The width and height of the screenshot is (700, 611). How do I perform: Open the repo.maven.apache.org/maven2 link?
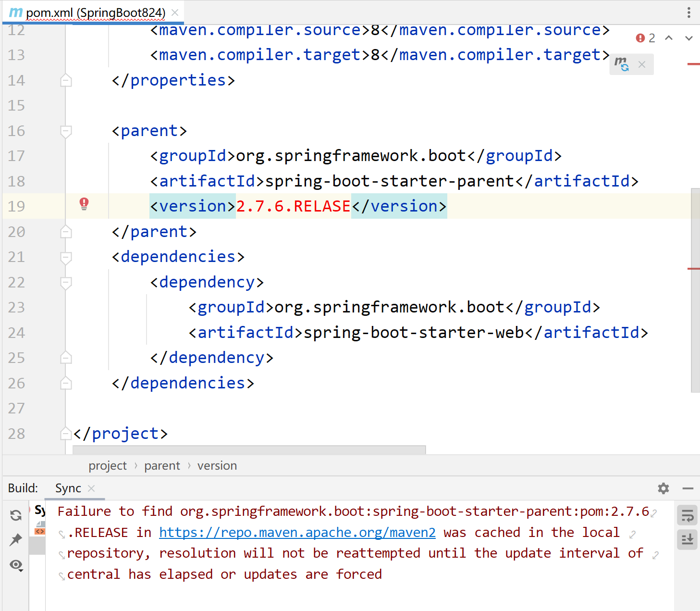(297, 532)
